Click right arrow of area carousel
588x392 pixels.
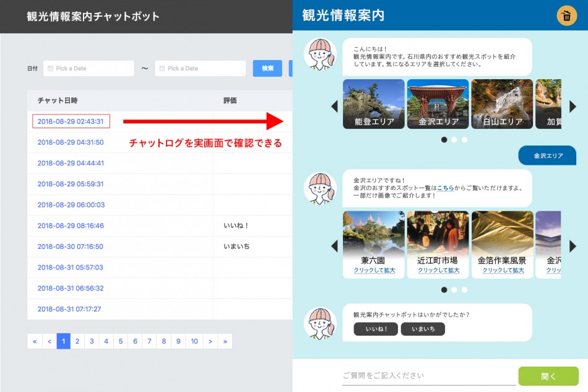tap(573, 106)
